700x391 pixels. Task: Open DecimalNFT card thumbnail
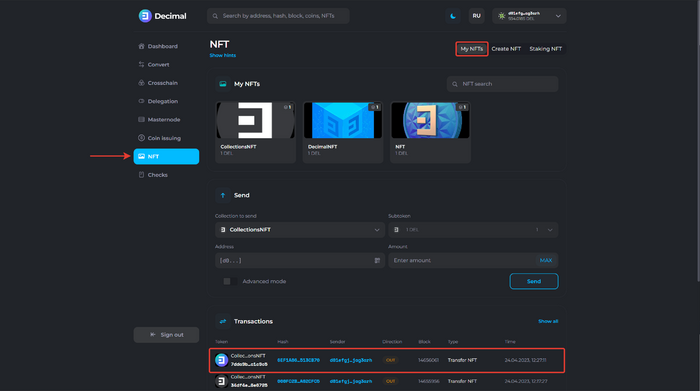coord(343,120)
